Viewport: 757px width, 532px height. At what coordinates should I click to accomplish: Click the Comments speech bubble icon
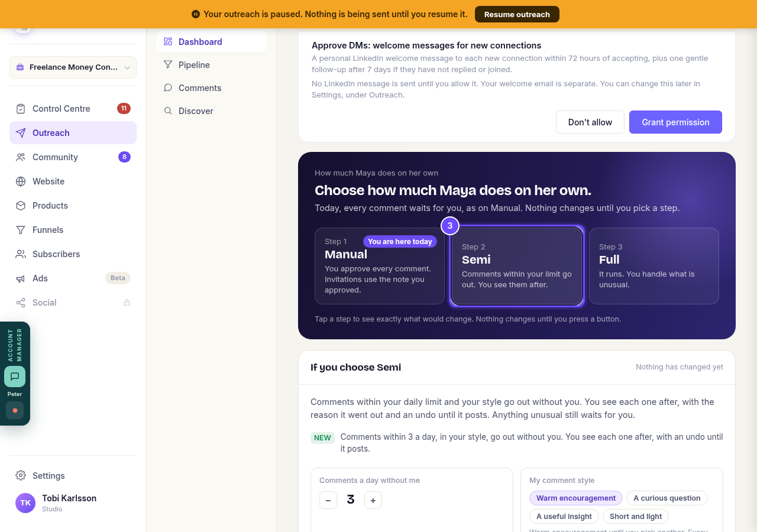[x=168, y=88]
